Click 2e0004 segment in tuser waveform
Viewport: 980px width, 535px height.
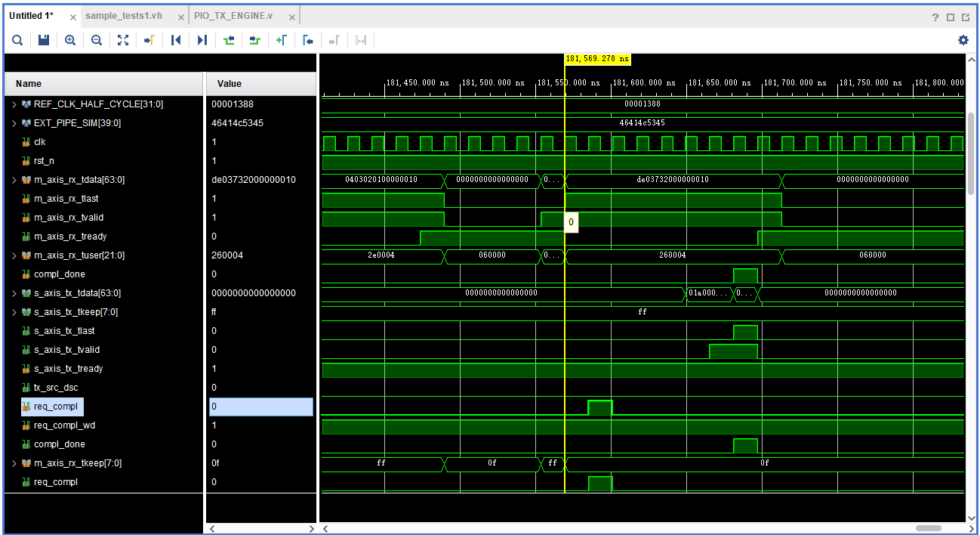[x=381, y=255]
